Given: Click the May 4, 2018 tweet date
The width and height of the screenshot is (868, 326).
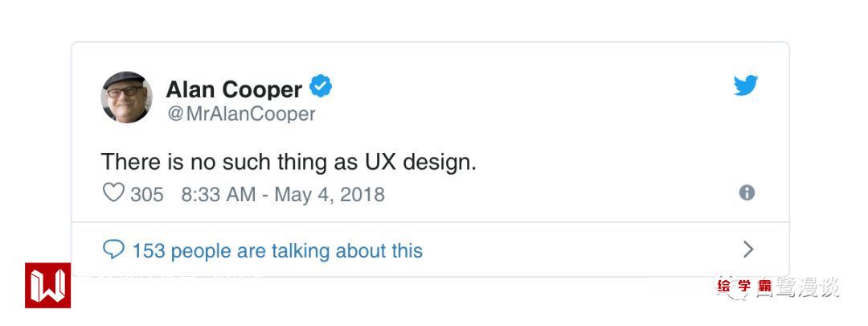Looking at the screenshot, I should pos(330,195).
